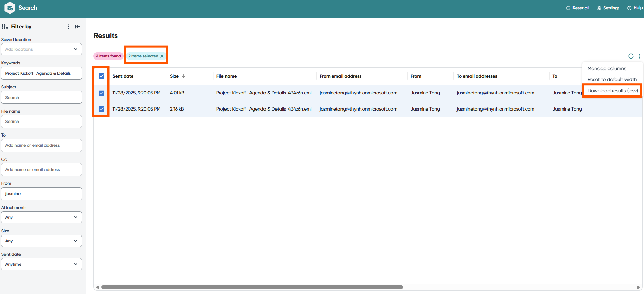The height and width of the screenshot is (294, 644).
Task: Open the Size filter dropdown
Action: pos(41,241)
